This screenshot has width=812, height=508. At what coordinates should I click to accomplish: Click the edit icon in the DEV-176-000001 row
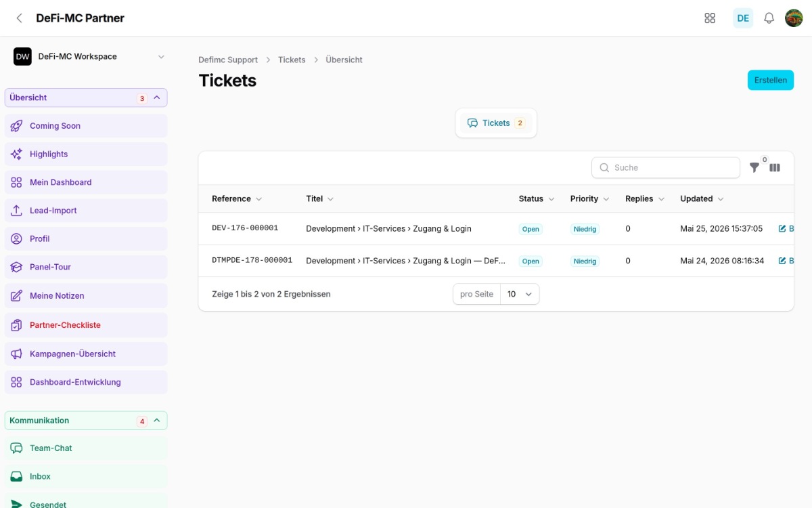pyautogui.click(x=782, y=229)
